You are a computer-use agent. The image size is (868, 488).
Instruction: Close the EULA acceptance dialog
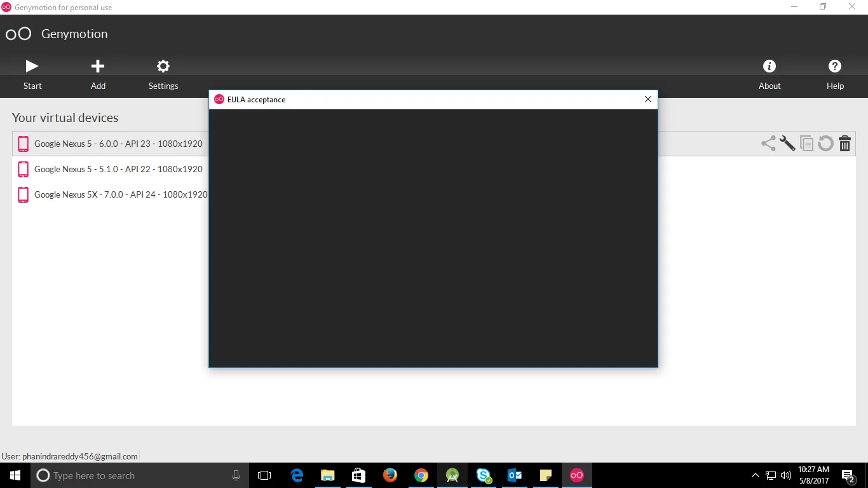pyautogui.click(x=648, y=99)
